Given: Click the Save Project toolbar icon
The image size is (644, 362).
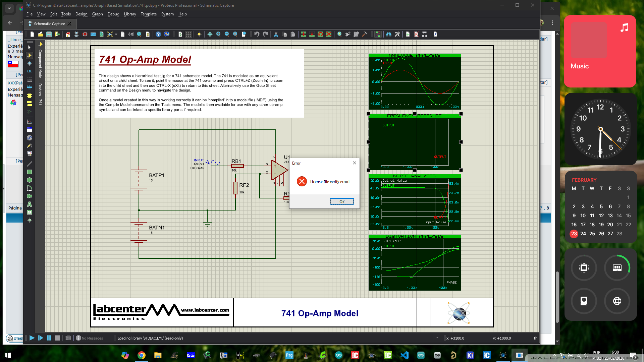Looking at the screenshot, I should (x=49, y=34).
